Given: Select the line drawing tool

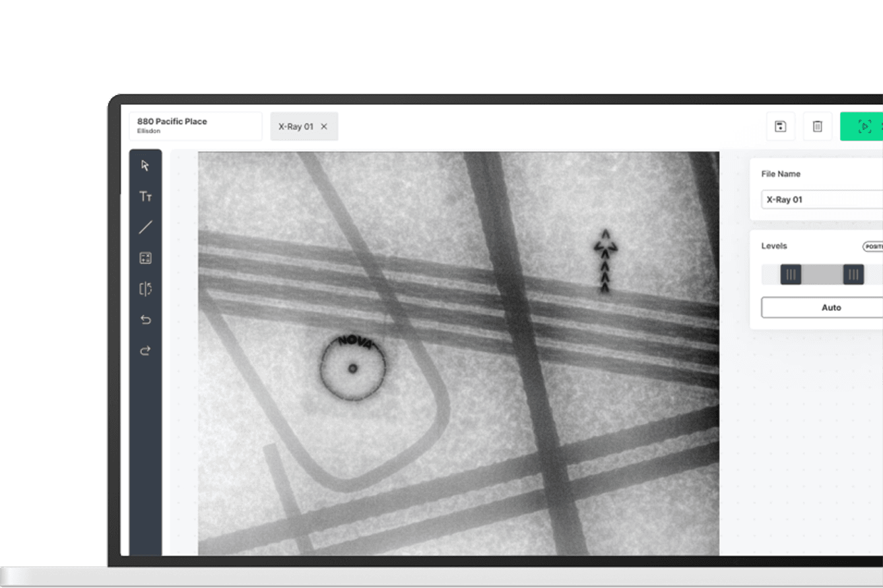Looking at the screenshot, I should point(145,228).
